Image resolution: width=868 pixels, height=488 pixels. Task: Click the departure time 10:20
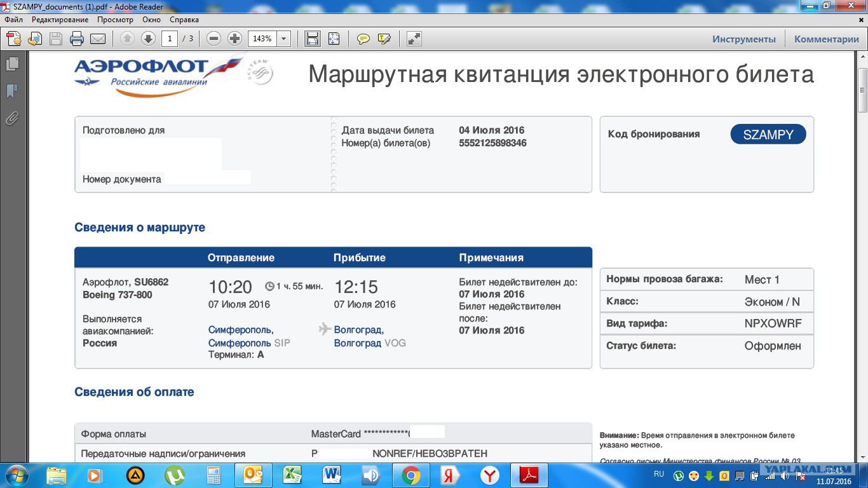click(230, 287)
